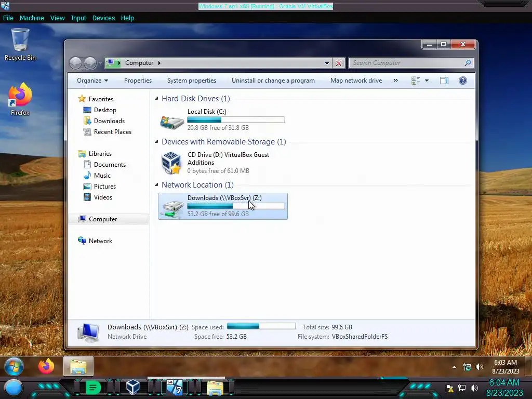The image size is (532, 399).
Task: Click the computer icon in details pane
Action: click(88, 332)
